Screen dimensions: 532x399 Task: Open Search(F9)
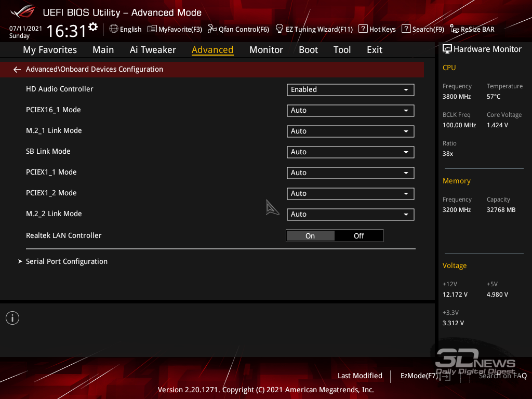423,29
